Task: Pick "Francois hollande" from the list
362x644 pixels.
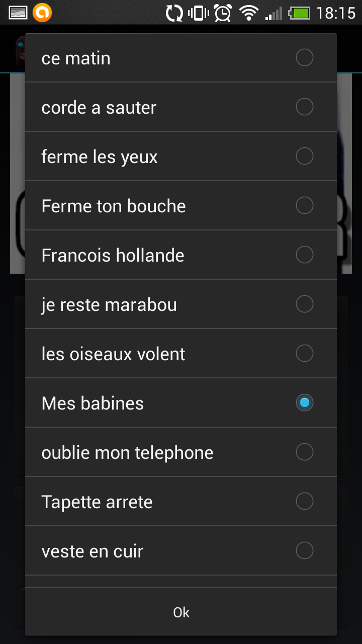Action: 304,255
